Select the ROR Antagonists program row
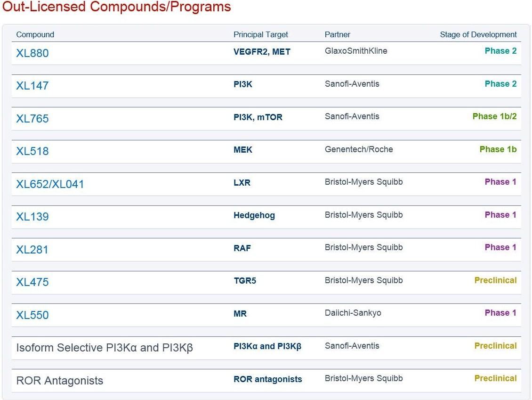 click(x=266, y=381)
